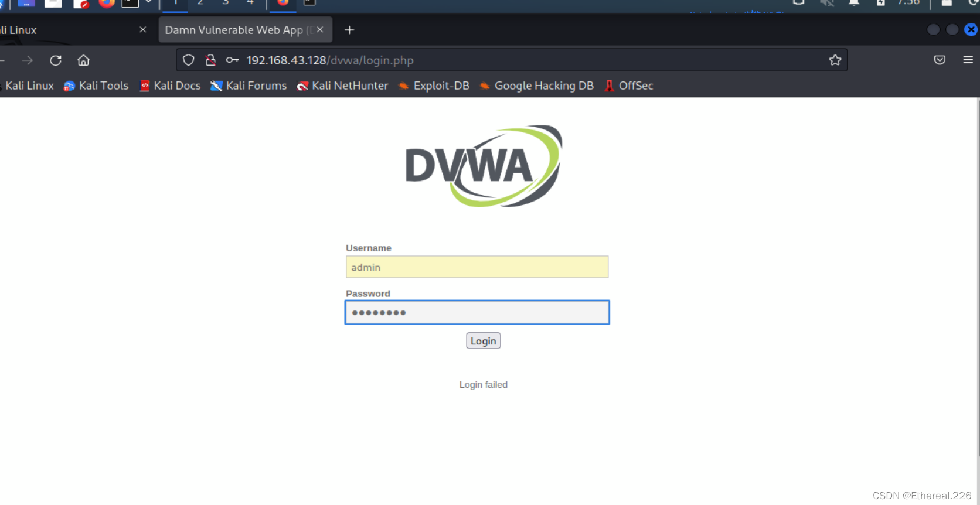Viewport: 980px width, 505px height.
Task: Minimize the Firefox window
Action: (934, 29)
